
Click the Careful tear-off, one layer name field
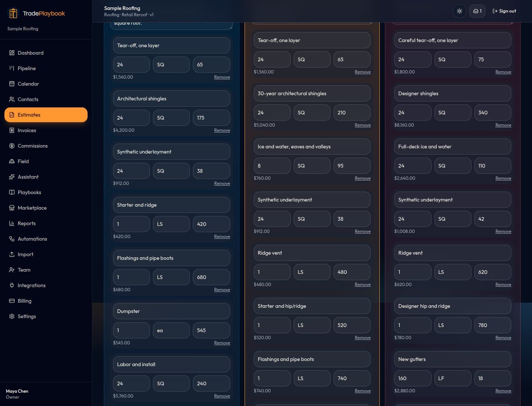tap(453, 40)
